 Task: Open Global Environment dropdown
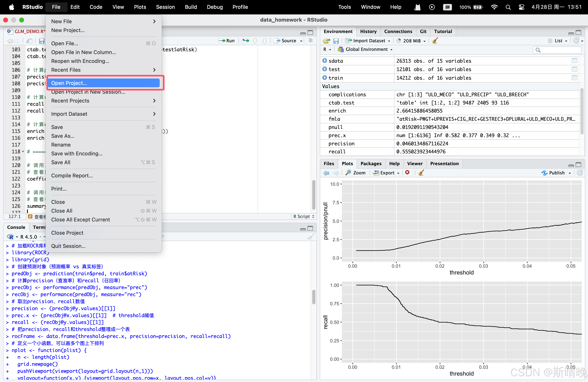[366, 49]
